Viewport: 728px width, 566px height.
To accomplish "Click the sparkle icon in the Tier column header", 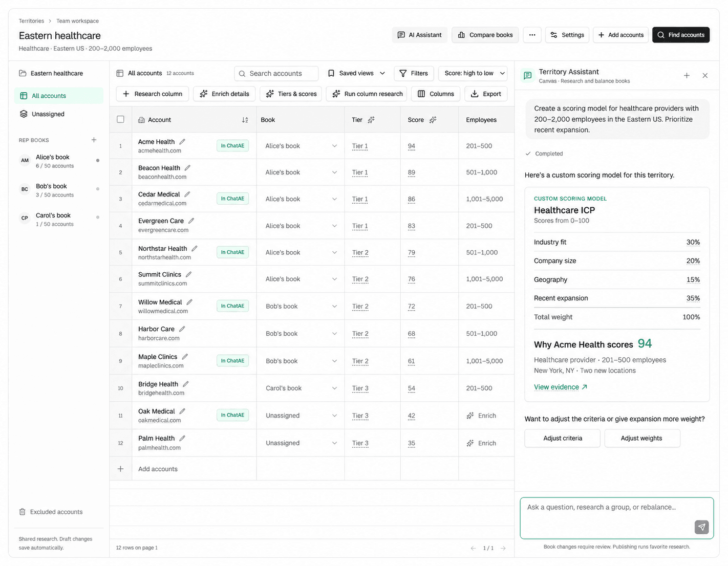I will click(371, 120).
